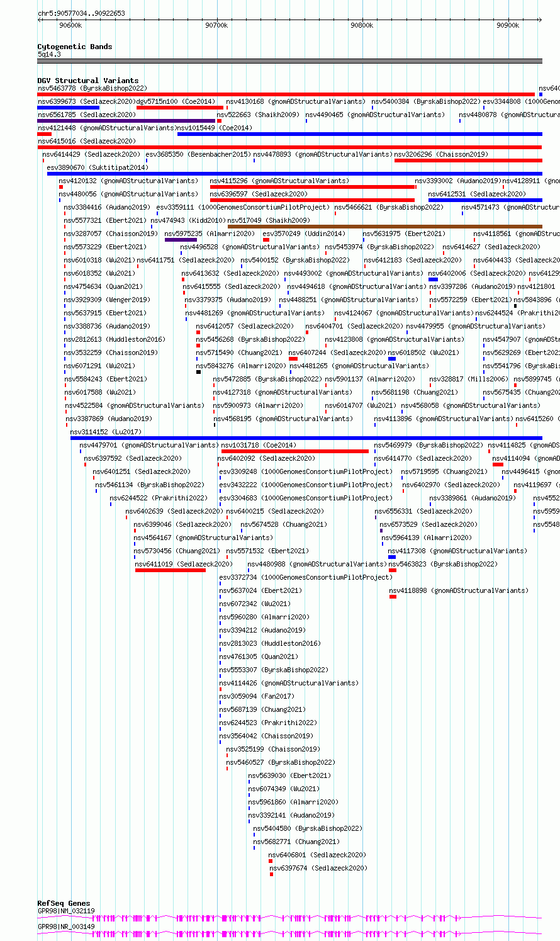
Task: Select nsv3059094 (Fan2017) variant
Action: click(257, 697)
